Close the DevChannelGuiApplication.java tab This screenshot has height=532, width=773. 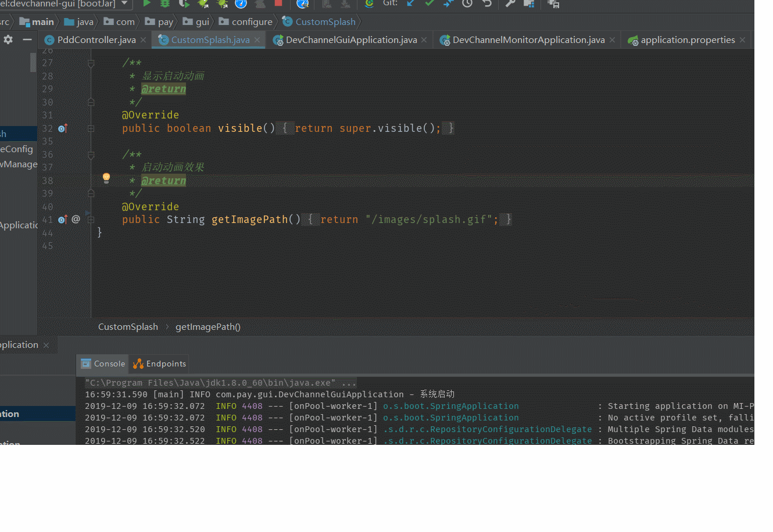[x=424, y=40]
